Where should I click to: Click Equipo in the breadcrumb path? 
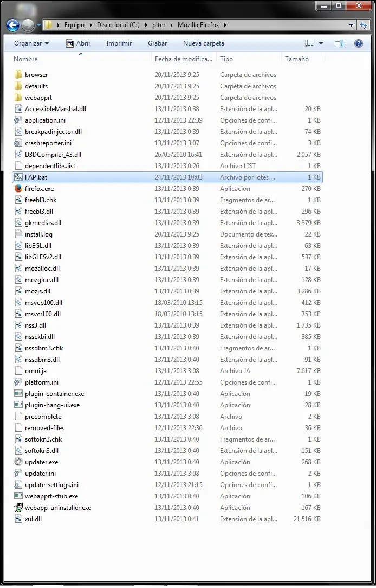click(x=74, y=25)
